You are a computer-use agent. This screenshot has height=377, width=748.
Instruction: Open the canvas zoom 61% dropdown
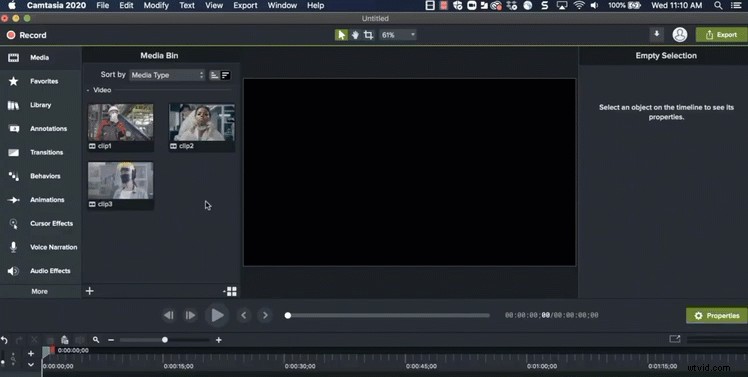pyautogui.click(x=398, y=35)
